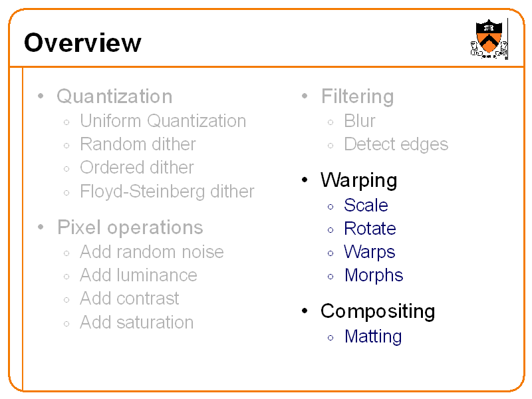This screenshot has height=399, width=532.
Task: Open the Rotate link
Action: (x=370, y=229)
